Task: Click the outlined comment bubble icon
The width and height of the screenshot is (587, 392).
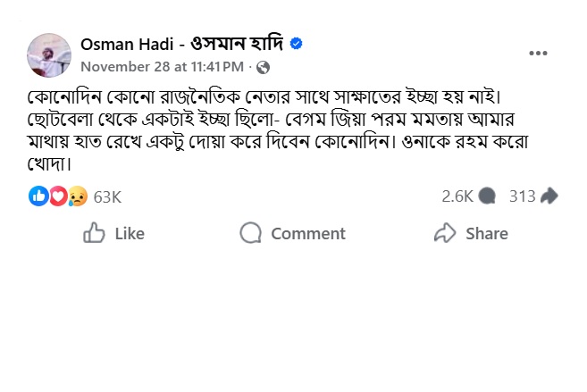Action: [x=251, y=233]
